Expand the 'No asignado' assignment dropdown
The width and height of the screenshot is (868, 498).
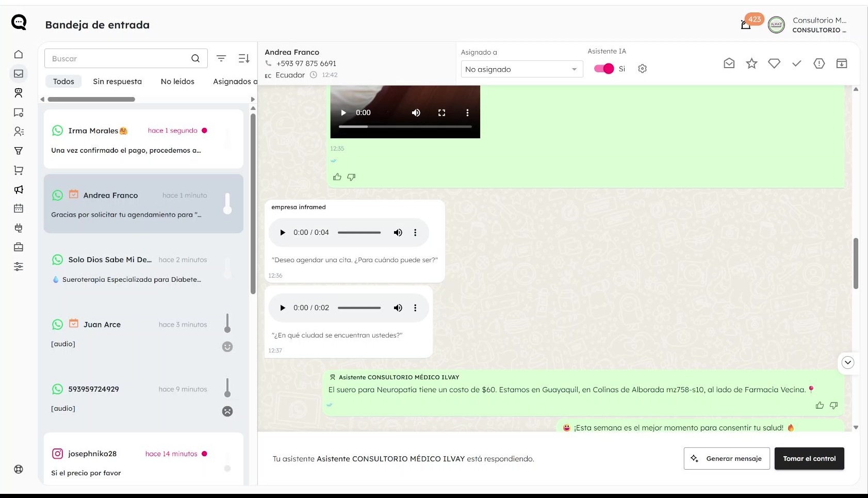click(x=521, y=69)
